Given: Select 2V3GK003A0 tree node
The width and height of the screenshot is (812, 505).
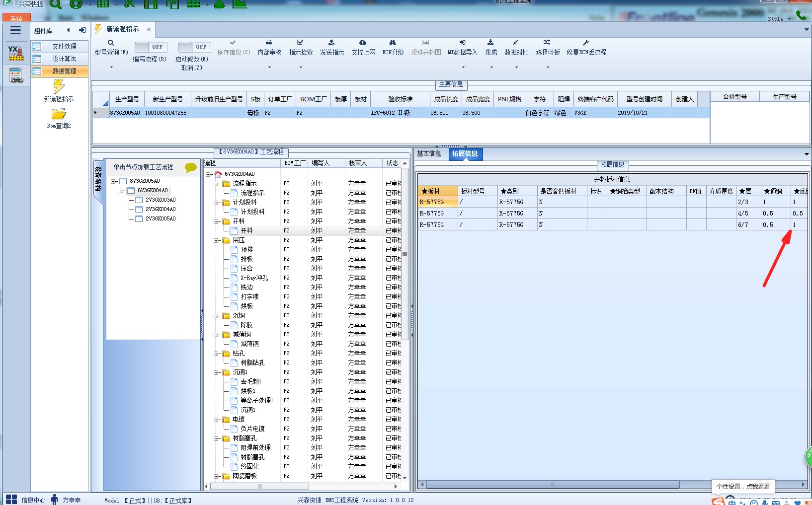Looking at the screenshot, I should (x=161, y=200).
